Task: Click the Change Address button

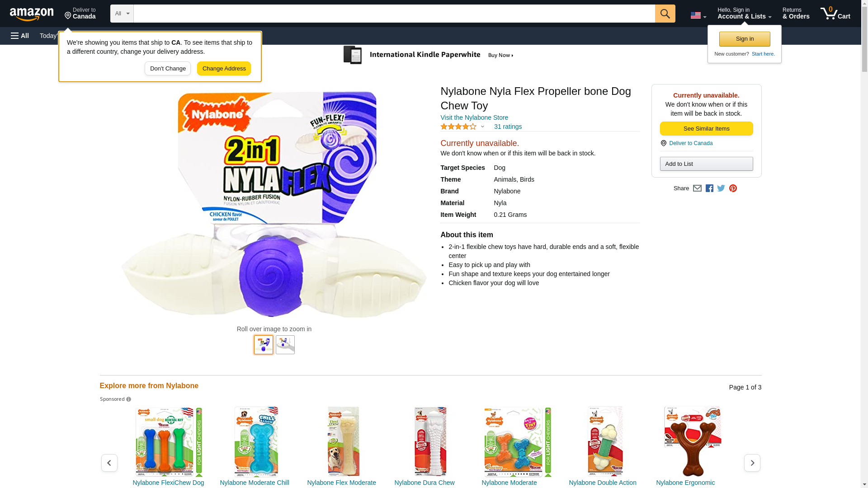Action: click(224, 69)
